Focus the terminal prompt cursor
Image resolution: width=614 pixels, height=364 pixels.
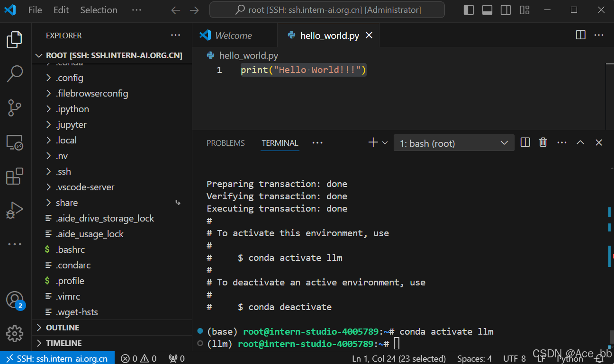[x=397, y=344]
